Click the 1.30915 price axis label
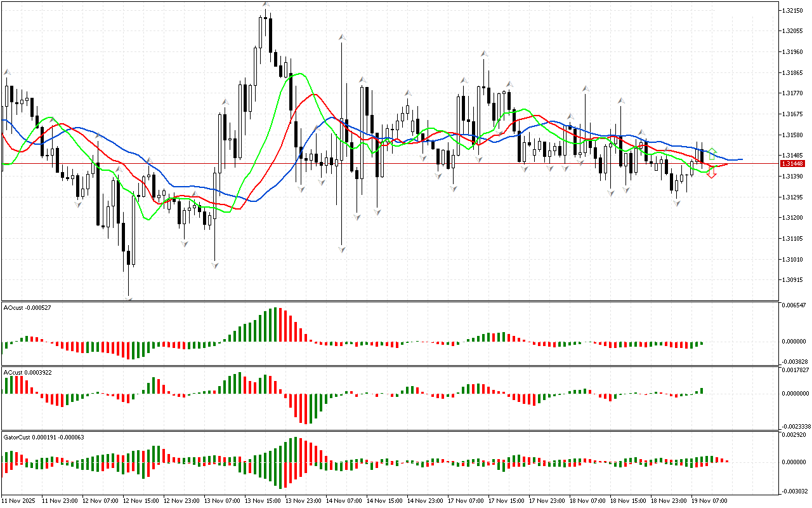Screen dimensions: 812x508 click(x=792, y=280)
